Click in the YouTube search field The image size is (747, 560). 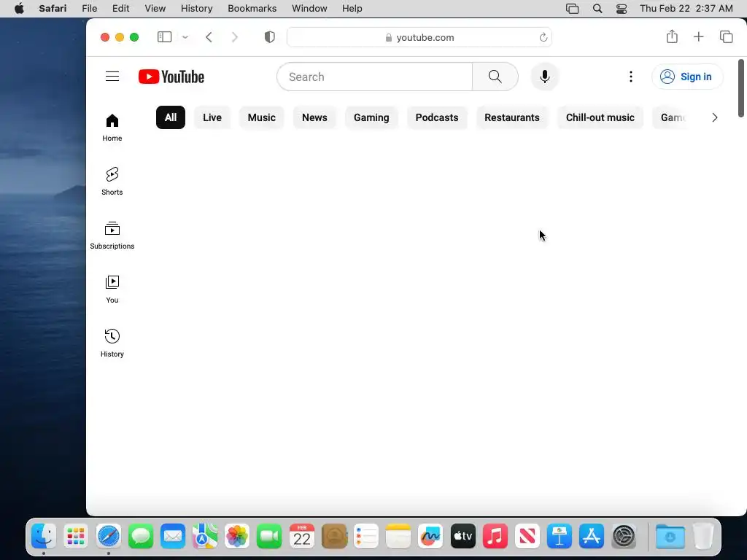coord(374,77)
